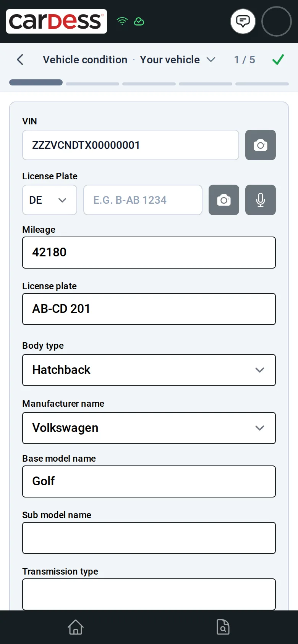298x644 pixels.
Task: Click the empty Transmission type field
Action: [x=149, y=594]
